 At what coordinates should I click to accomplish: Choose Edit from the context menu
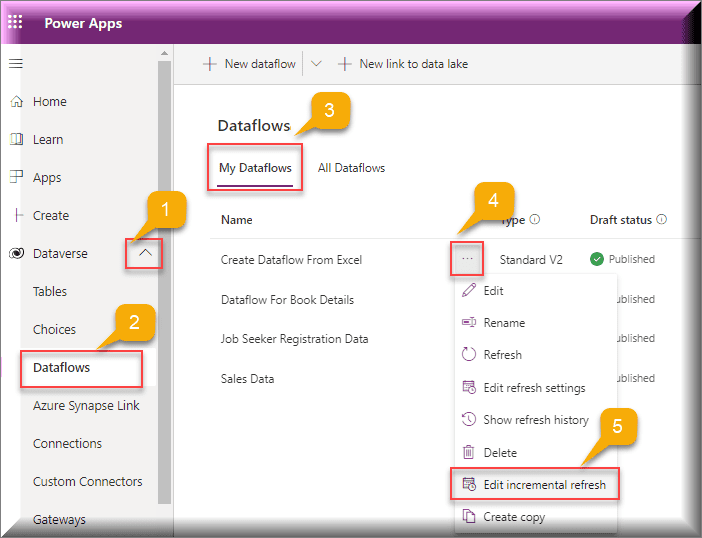point(536,290)
